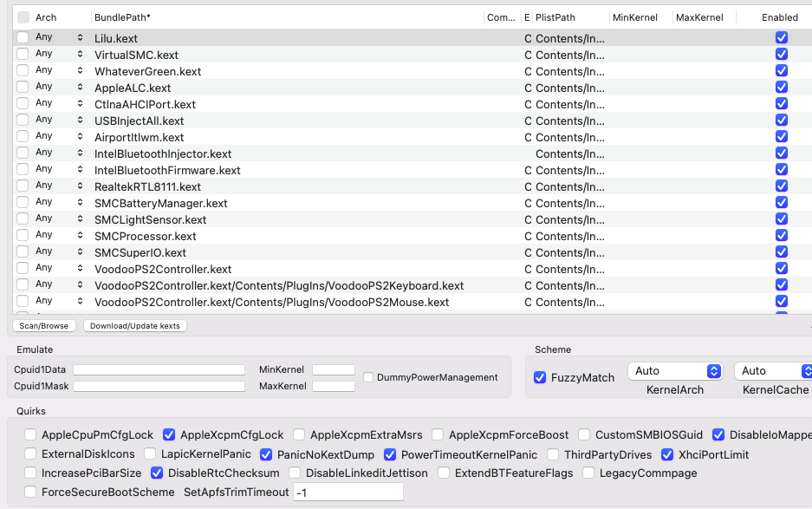Open Arch stepper for SMCSuperIO.kext
Screen dimensions: 812x509
point(80,252)
